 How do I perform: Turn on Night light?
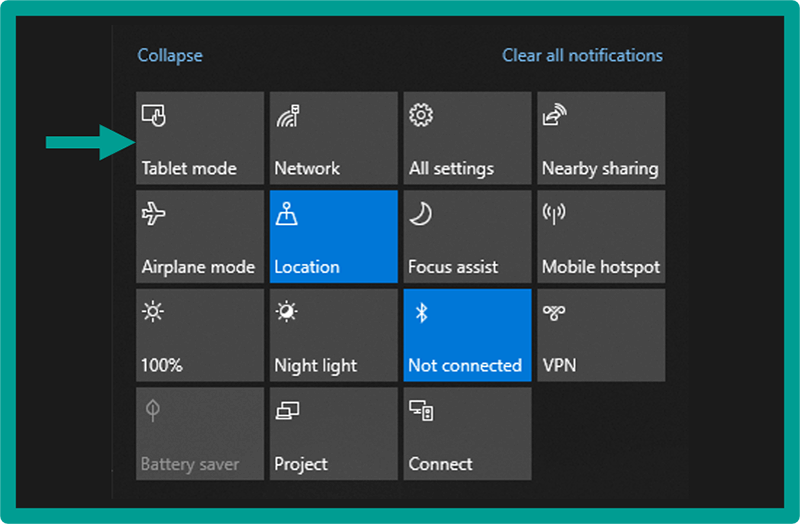(334, 335)
